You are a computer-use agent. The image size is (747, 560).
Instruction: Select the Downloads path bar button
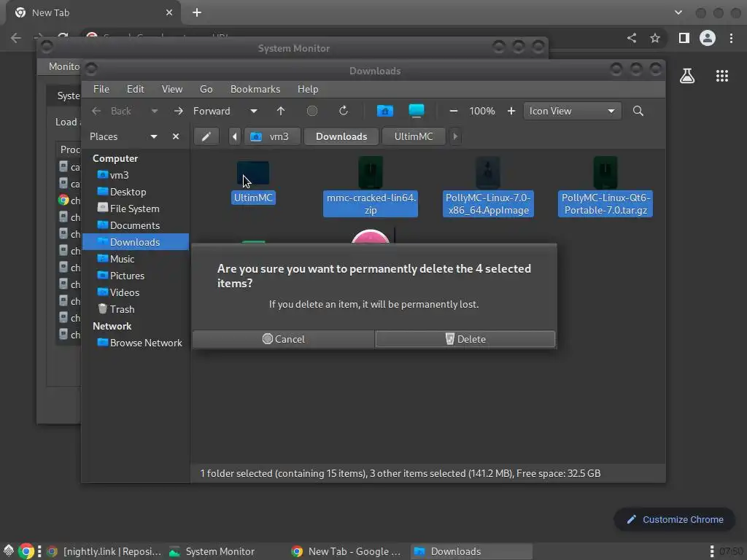341,136
